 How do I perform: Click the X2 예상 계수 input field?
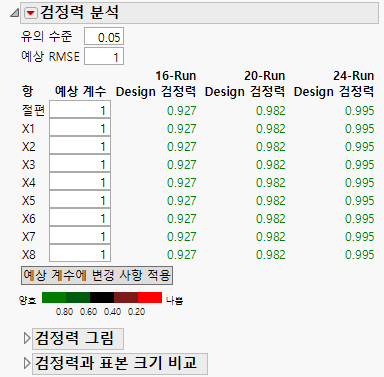[80, 146]
